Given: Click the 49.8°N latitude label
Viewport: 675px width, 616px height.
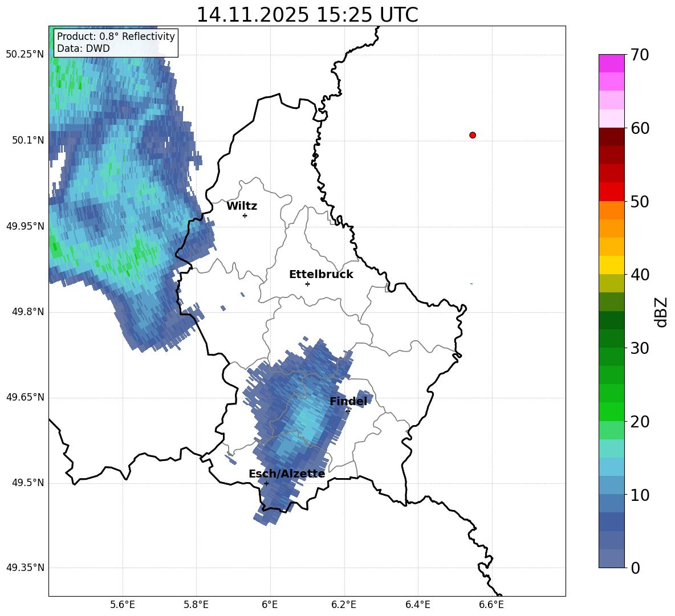Looking at the screenshot, I should (28, 312).
